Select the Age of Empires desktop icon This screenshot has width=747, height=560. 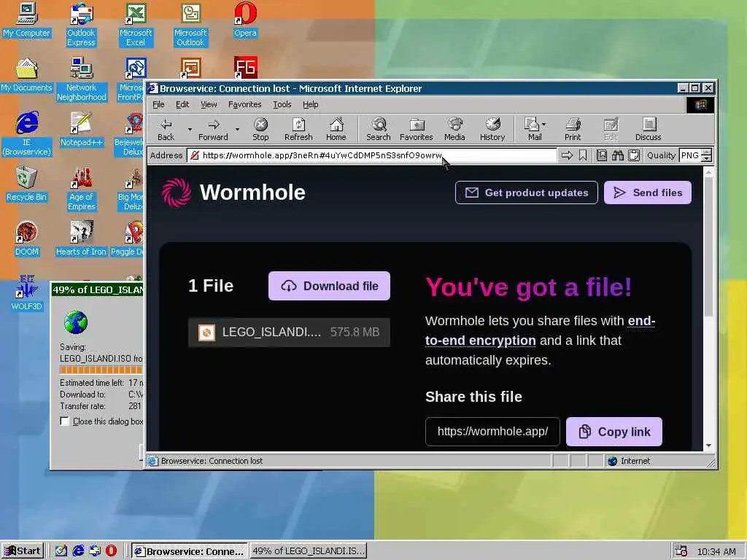click(x=81, y=189)
